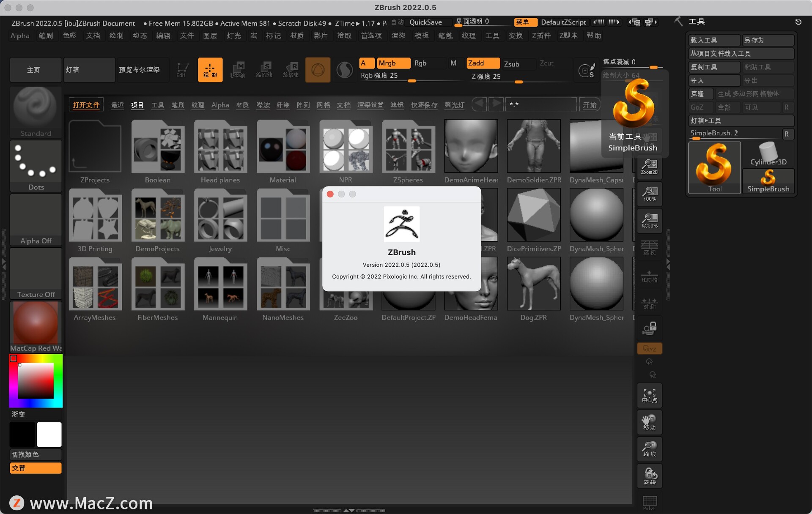Viewport: 812px width, 514px height.
Task: Click the 另存为 save as button
Action: (768, 40)
